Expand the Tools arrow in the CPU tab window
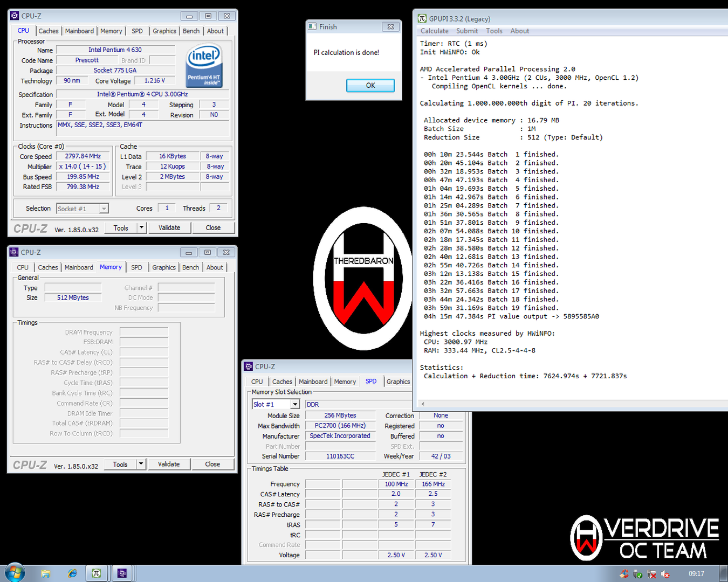Image resolution: width=728 pixels, height=582 pixels. click(141, 228)
